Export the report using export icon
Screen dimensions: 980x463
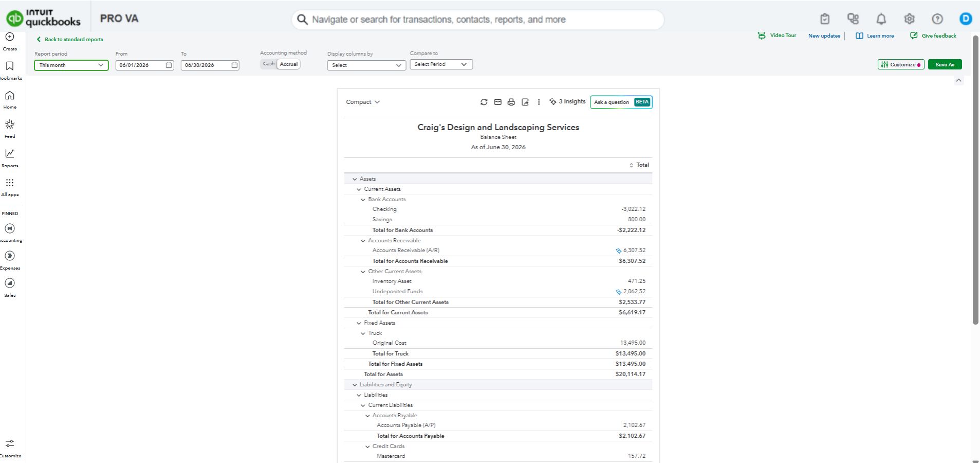525,102
